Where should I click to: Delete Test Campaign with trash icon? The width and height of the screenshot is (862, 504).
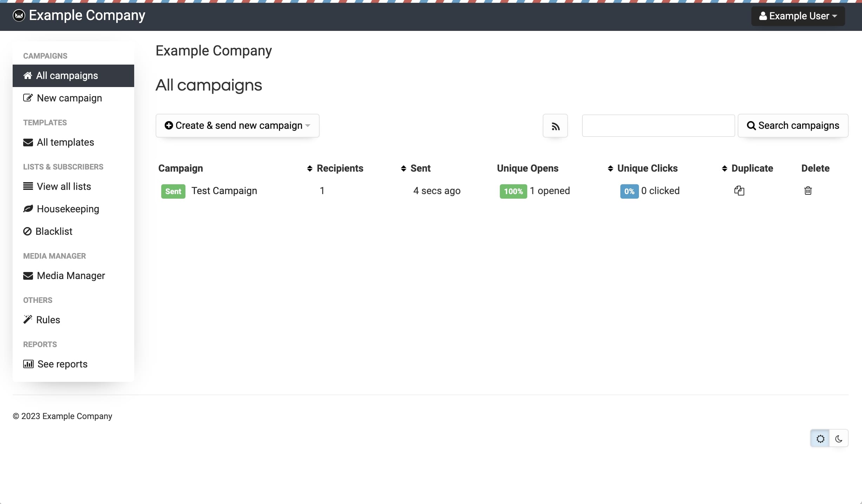click(808, 191)
